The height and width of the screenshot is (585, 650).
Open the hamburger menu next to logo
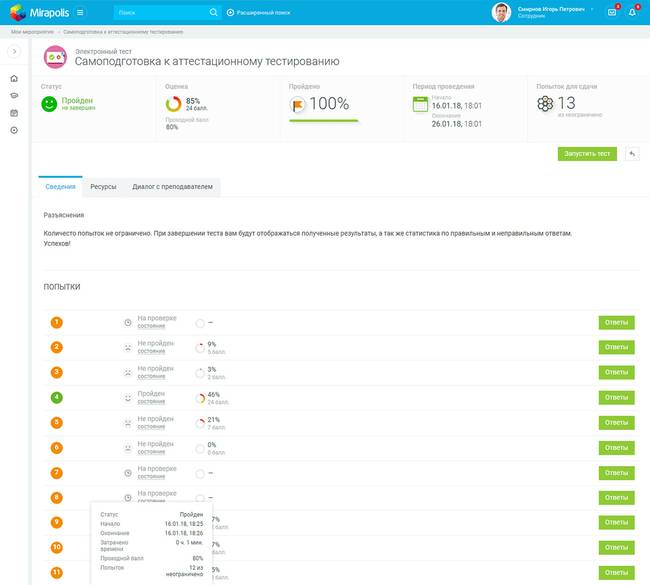pyautogui.click(x=80, y=12)
